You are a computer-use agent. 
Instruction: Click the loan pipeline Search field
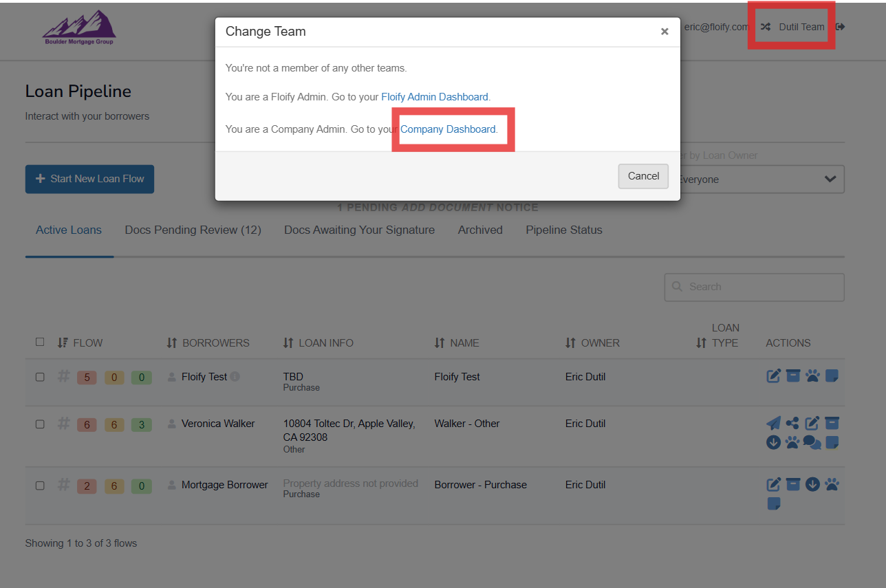tap(754, 287)
